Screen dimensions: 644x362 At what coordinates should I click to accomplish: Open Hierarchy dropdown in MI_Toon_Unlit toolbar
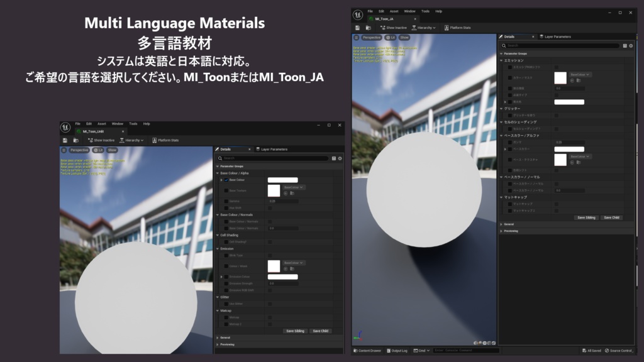pyautogui.click(x=131, y=140)
